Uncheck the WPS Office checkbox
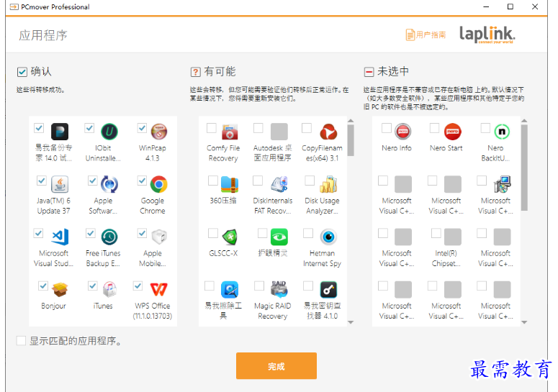The image size is (558, 392). (x=138, y=286)
